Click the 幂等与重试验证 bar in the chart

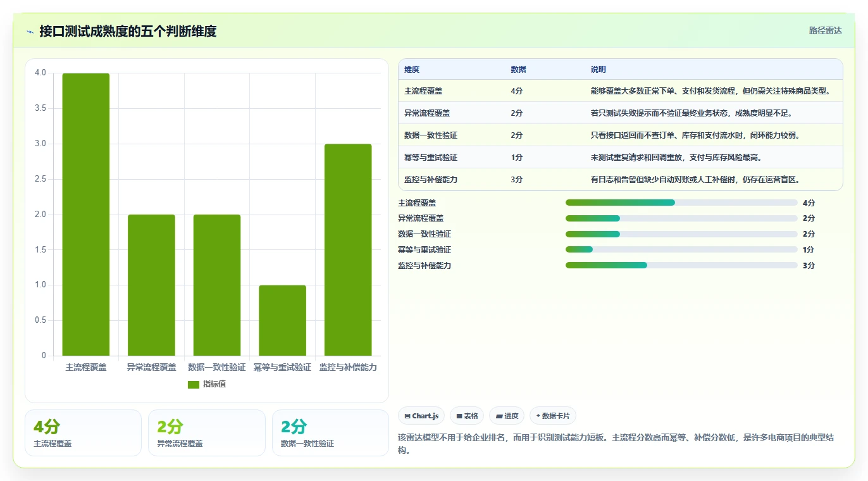pos(282,321)
